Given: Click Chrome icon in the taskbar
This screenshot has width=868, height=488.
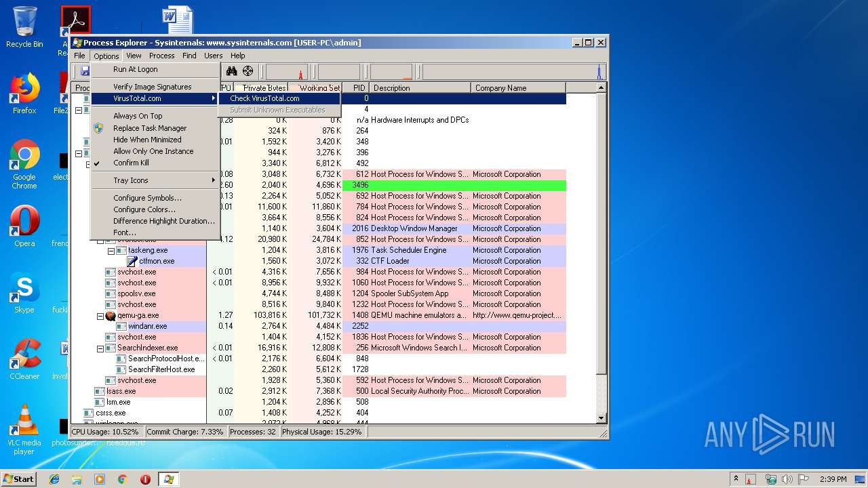Looking at the screenshot, I should tap(122, 479).
